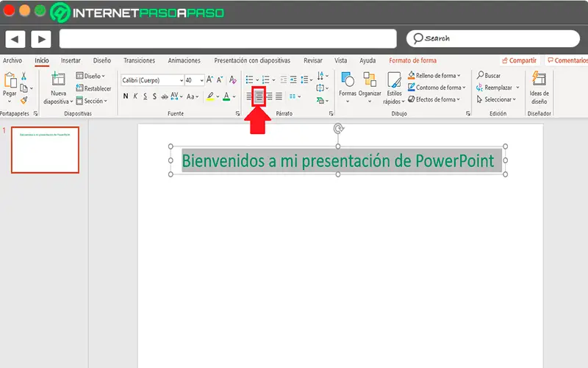
Task: Click Ideas de diseño icon
Action: pos(539,79)
